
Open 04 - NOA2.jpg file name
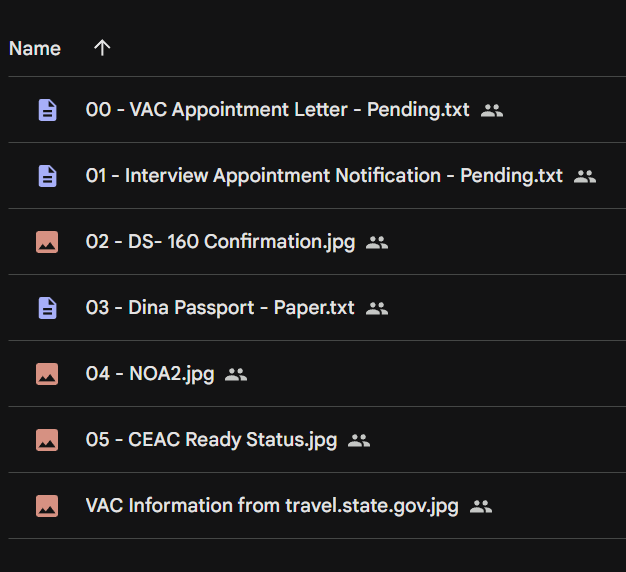150,374
